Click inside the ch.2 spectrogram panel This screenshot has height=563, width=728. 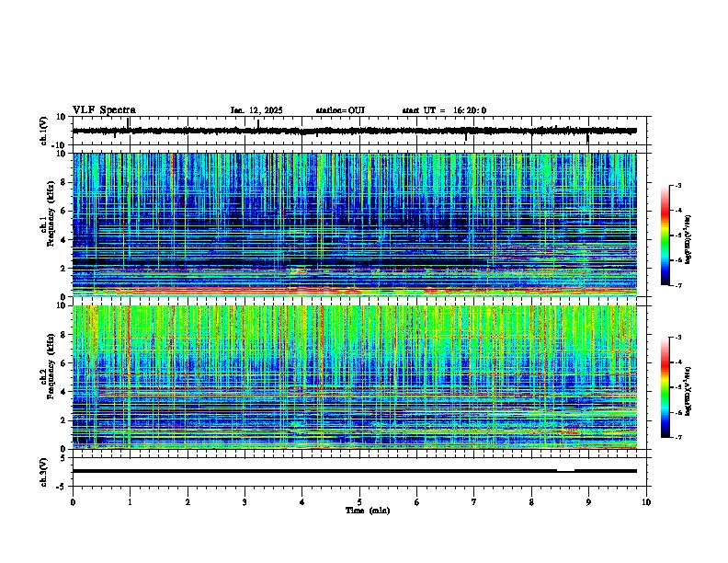(354, 377)
